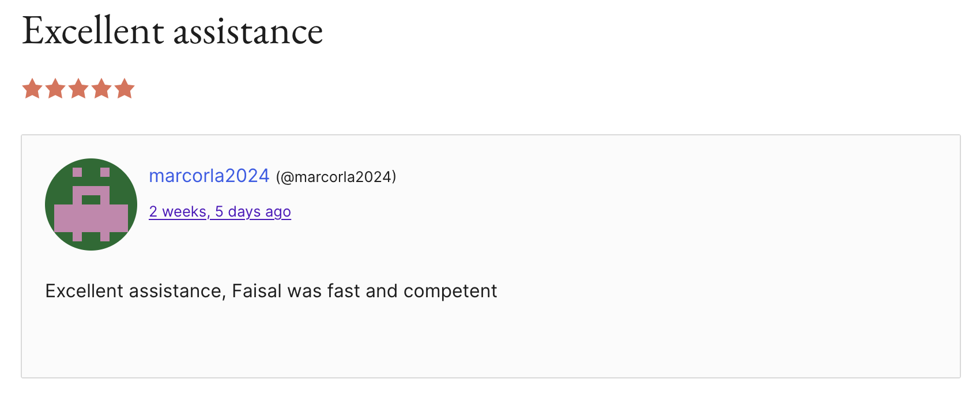Click the second rating star
This screenshot has width=980, height=394.
click(x=55, y=89)
